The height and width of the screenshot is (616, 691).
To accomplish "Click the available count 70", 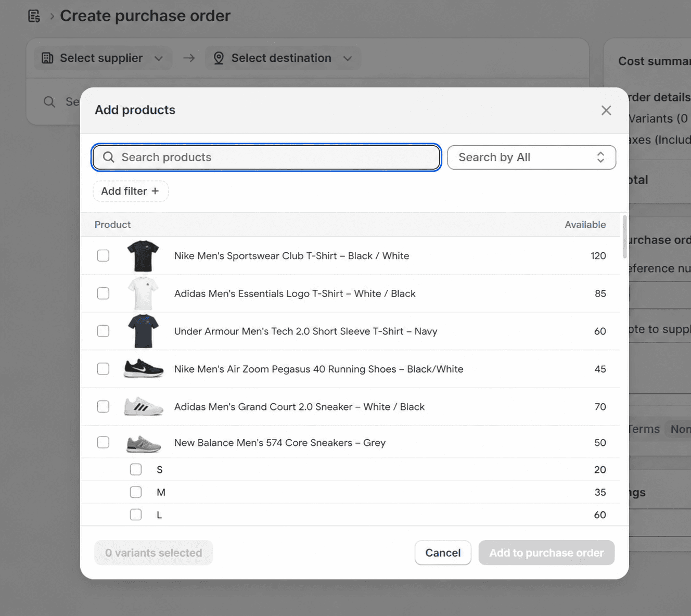I will [x=600, y=406].
